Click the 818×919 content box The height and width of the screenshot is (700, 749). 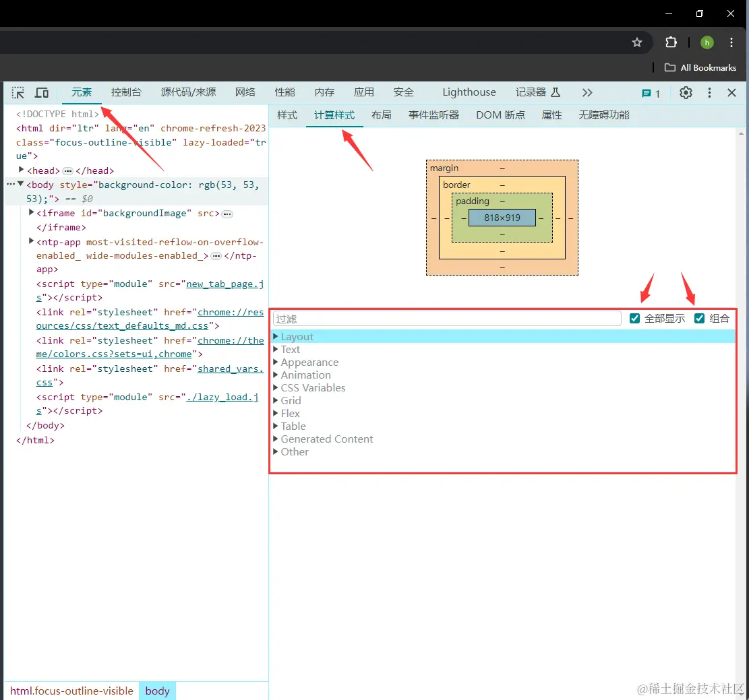coord(502,218)
